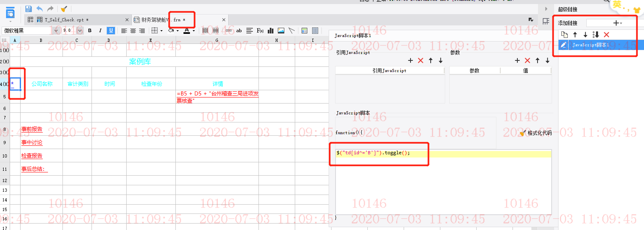Click the format painter brush icon
Screen dimensions: 644x230
tap(64, 8)
